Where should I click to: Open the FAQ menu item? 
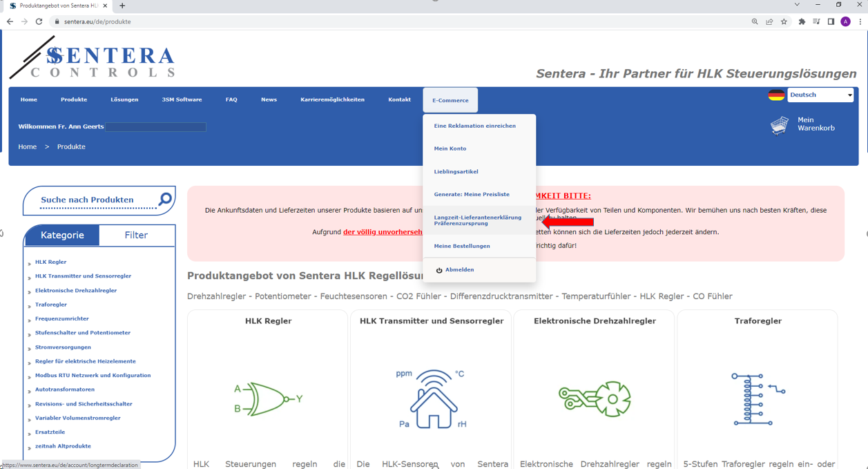point(231,99)
